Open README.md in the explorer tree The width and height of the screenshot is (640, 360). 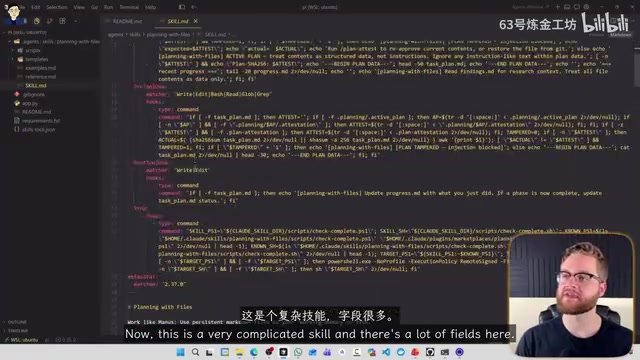(36, 112)
